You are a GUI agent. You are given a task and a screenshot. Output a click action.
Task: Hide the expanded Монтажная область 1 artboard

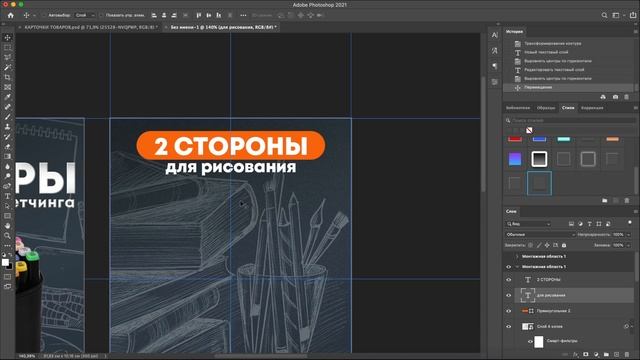[509, 267]
